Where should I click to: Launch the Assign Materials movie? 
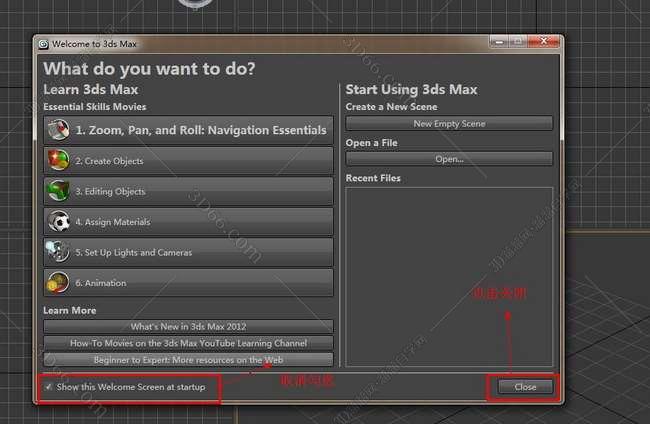(188, 222)
